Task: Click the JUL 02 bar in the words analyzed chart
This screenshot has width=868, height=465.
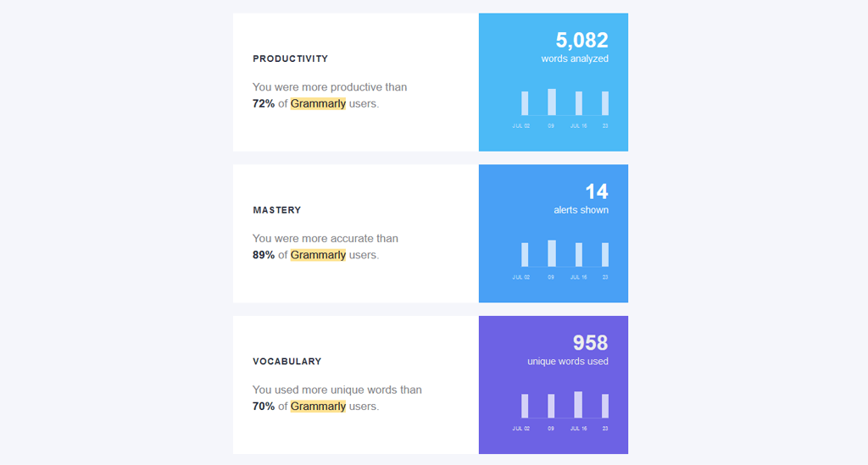Action: pos(525,103)
